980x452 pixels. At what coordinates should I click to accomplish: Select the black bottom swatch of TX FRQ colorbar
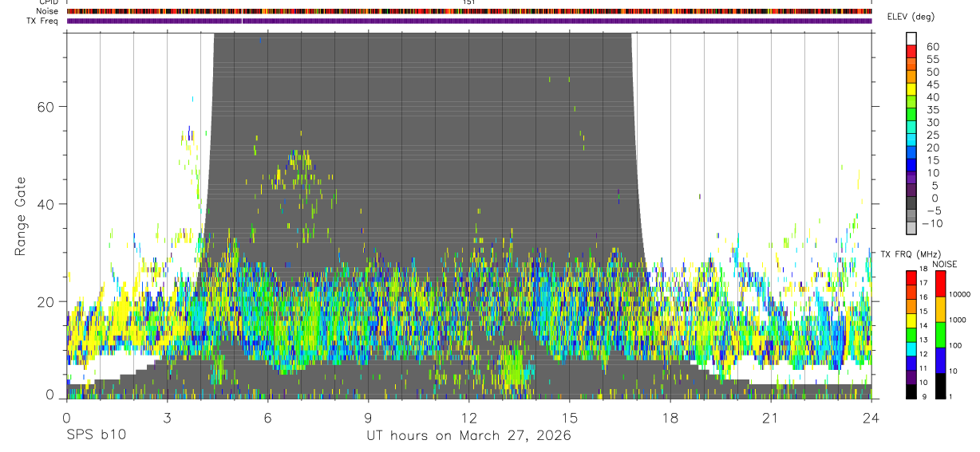[911, 391]
